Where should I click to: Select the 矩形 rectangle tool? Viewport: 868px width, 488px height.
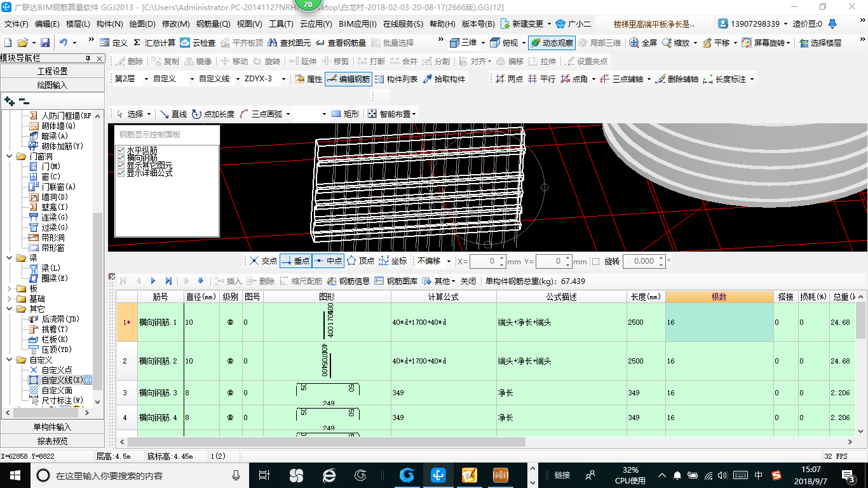[x=345, y=114]
